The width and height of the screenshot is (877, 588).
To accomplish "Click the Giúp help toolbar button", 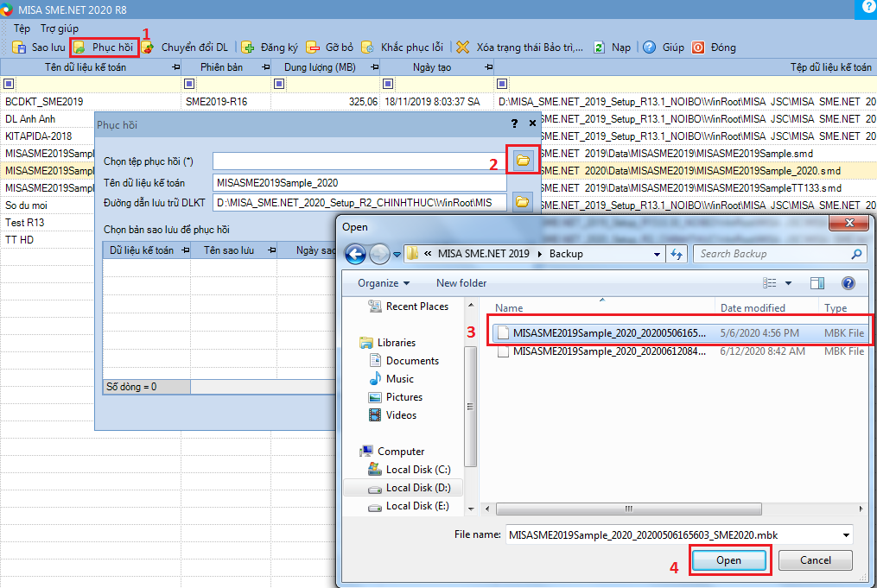I will pos(664,47).
